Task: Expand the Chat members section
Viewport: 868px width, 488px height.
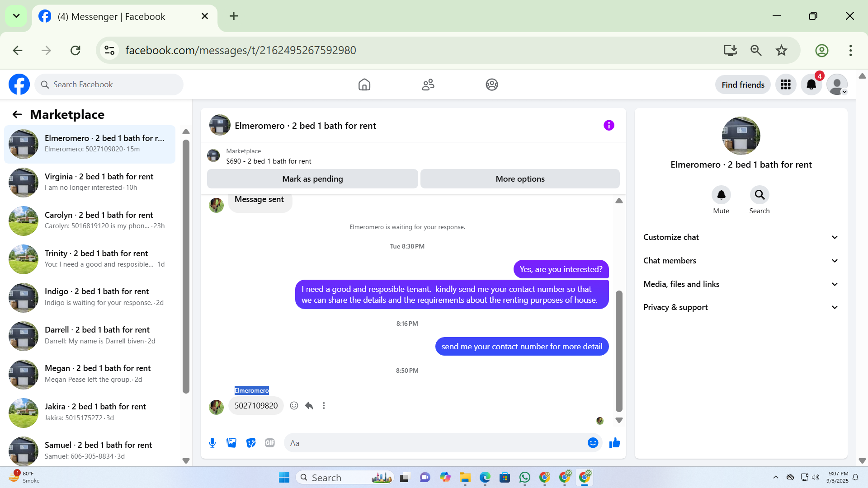Action: [x=741, y=261]
